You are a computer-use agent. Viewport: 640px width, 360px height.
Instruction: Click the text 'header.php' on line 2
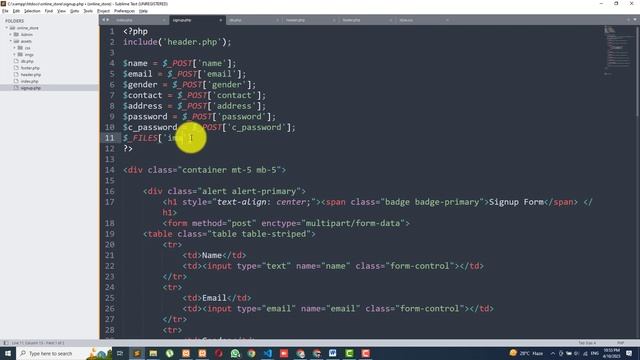pos(192,42)
